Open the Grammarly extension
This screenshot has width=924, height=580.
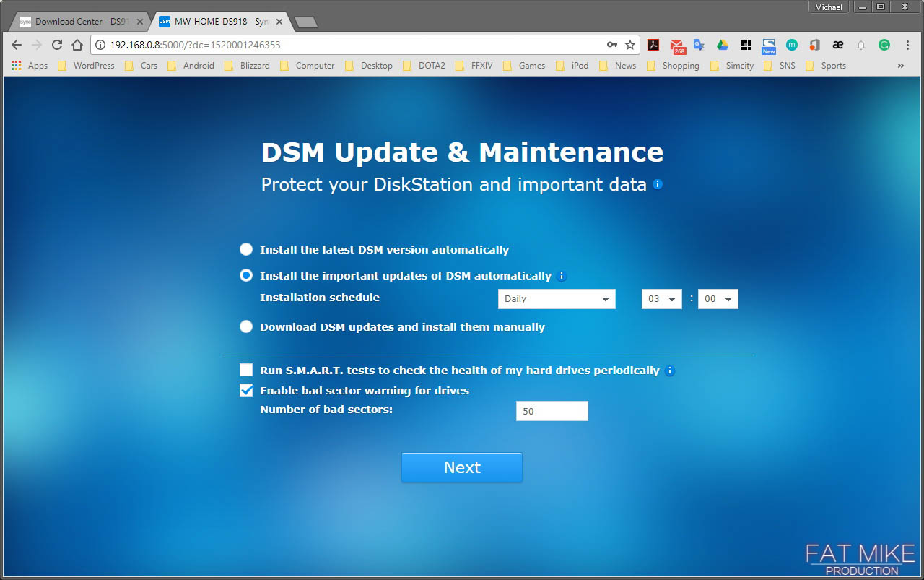tap(884, 45)
